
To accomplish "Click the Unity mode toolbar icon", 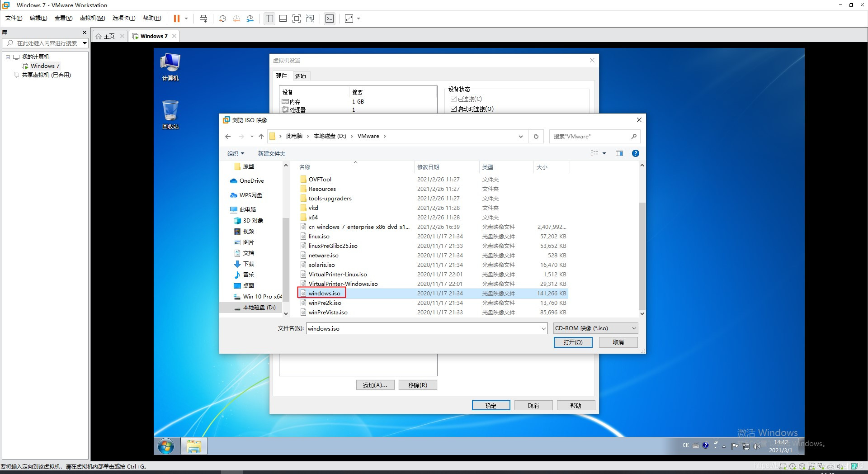I will pos(310,19).
